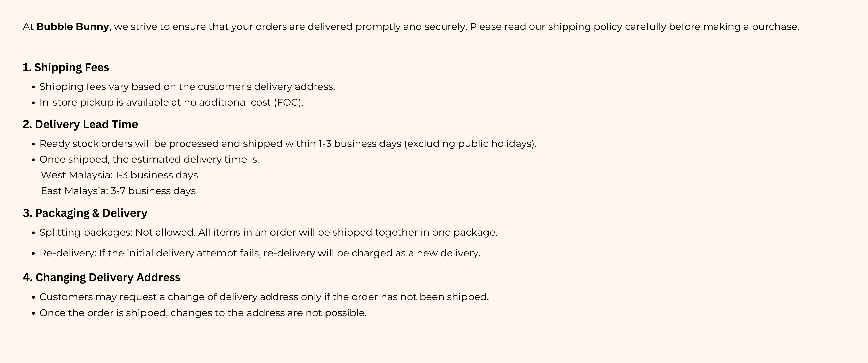
Task: Click the bold Bubble Bunny brand name
Action: click(x=73, y=27)
